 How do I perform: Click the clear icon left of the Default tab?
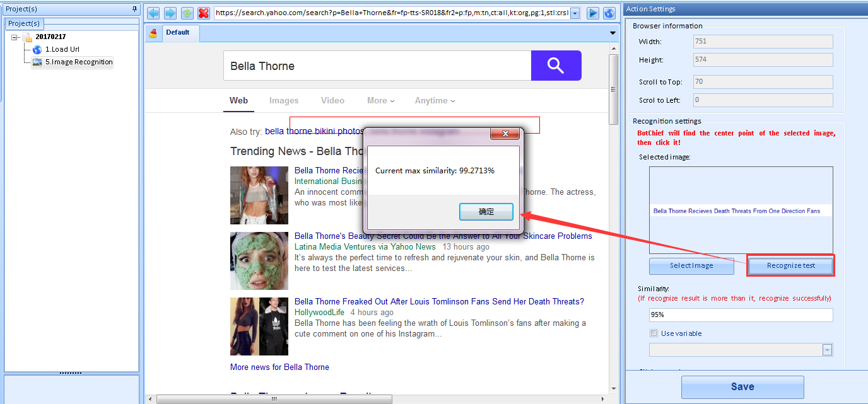153,33
